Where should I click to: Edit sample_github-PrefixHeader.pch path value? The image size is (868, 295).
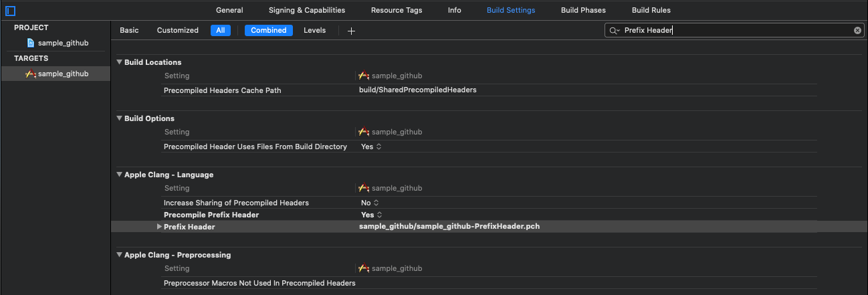coord(449,227)
